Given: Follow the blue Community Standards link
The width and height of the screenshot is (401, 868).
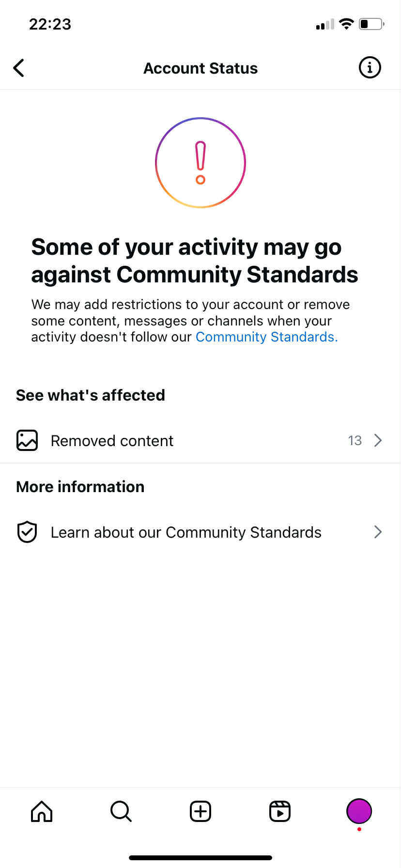Looking at the screenshot, I should tap(266, 337).
